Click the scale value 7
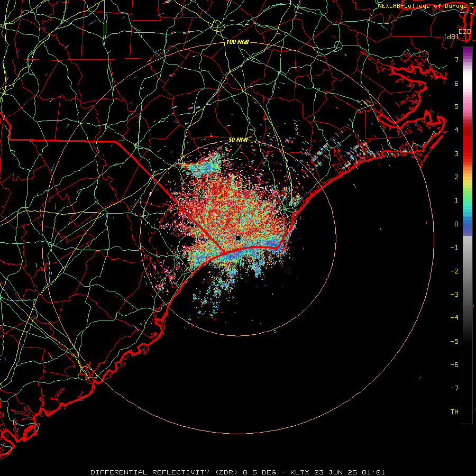The width and height of the screenshot is (476, 476). [456, 59]
